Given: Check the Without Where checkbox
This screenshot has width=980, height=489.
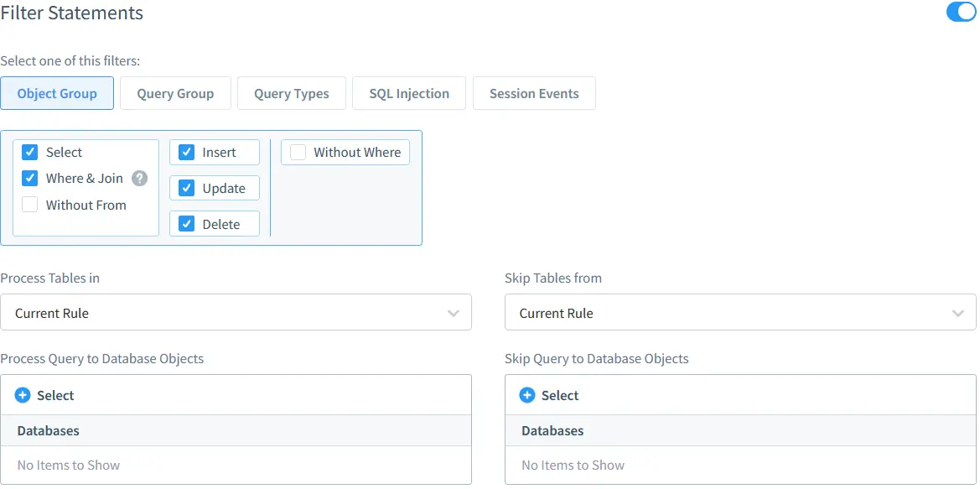Looking at the screenshot, I should point(298,153).
